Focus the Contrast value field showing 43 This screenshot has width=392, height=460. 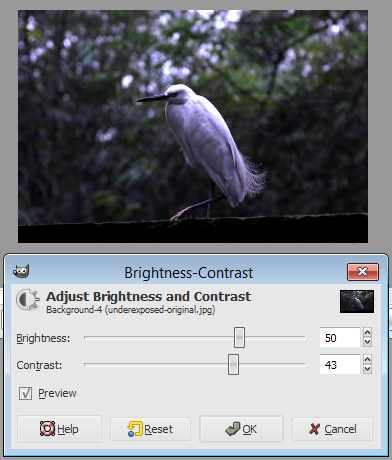click(x=340, y=364)
